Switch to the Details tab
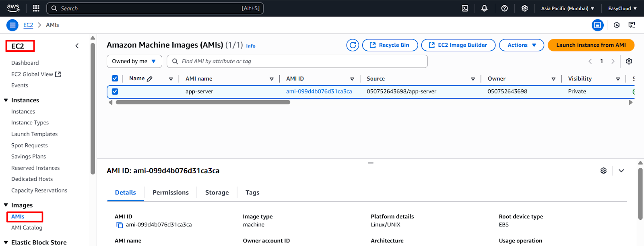644x246 pixels. pos(126,192)
